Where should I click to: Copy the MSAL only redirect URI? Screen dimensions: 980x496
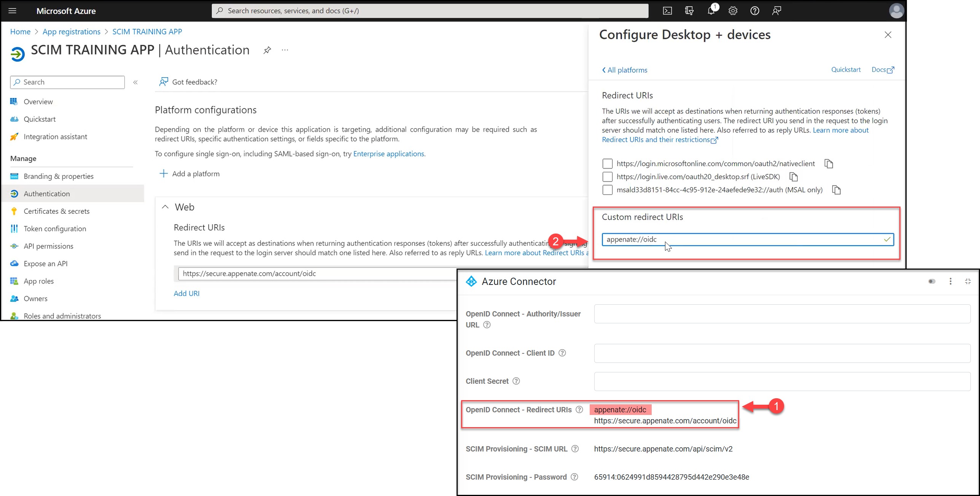[x=836, y=190]
